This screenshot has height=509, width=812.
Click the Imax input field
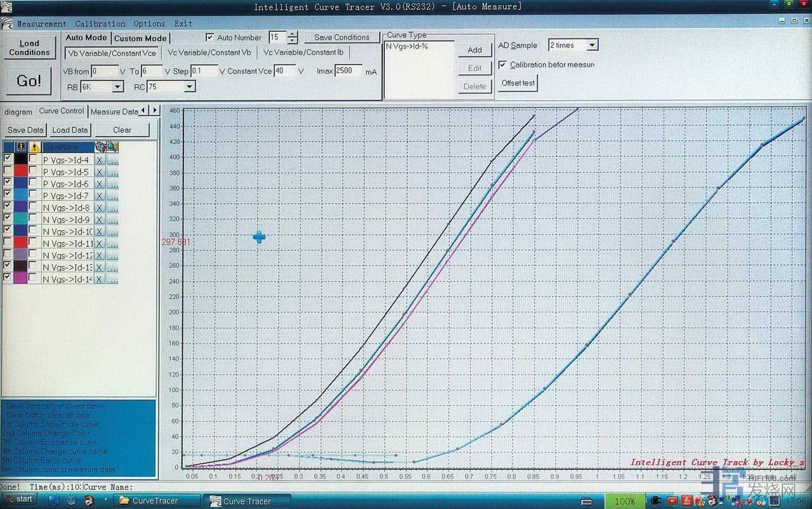[x=348, y=70]
